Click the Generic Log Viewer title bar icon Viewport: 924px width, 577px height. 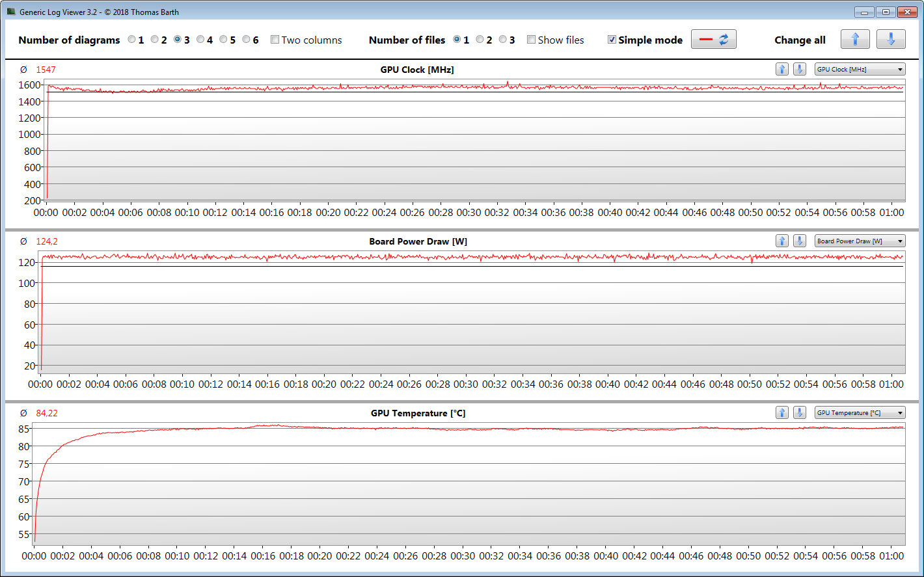[x=11, y=12]
